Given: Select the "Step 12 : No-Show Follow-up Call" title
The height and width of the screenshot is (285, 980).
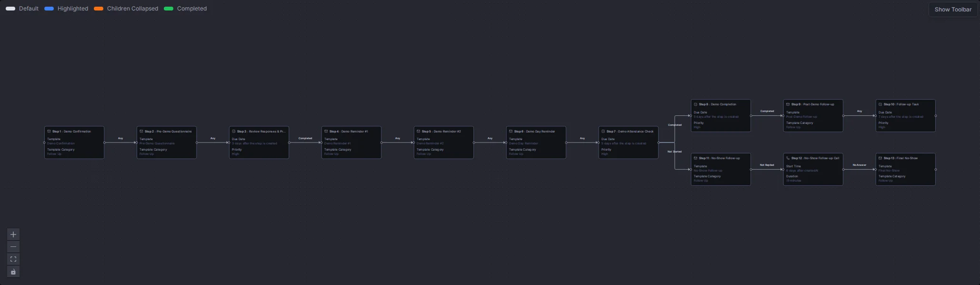Looking at the screenshot, I should (x=815, y=158).
